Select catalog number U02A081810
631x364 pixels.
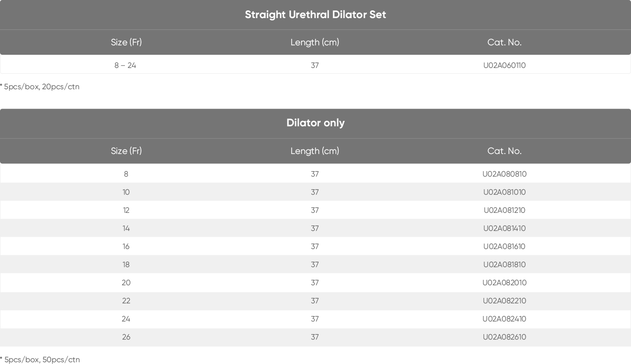tap(504, 264)
